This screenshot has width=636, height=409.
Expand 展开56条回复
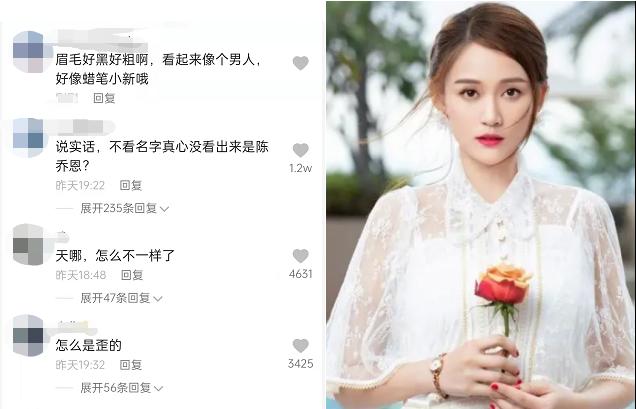(122, 388)
